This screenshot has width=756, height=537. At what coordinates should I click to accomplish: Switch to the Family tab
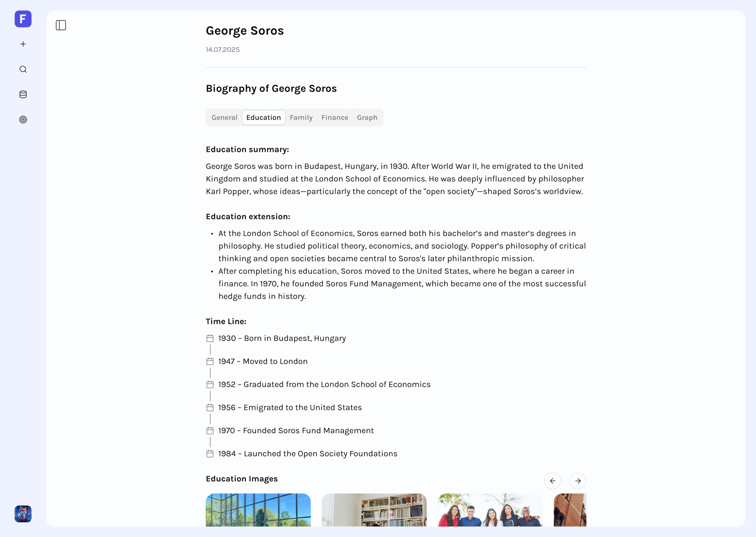coord(301,117)
